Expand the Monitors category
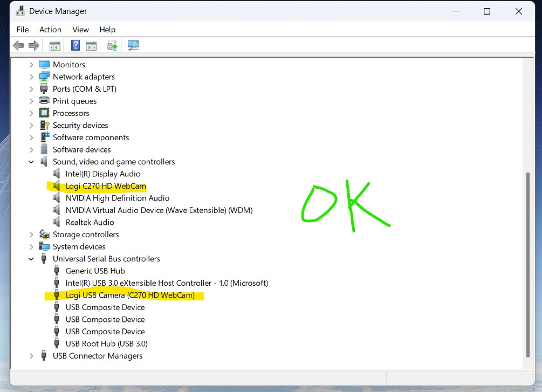The image size is (542, 392). (x=31, y=65)
